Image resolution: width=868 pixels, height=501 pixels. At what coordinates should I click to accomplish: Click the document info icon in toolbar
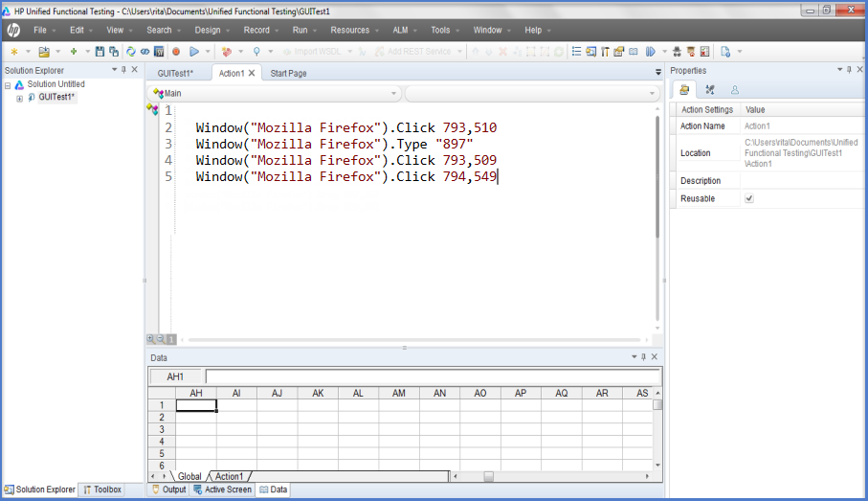point(725,52)
